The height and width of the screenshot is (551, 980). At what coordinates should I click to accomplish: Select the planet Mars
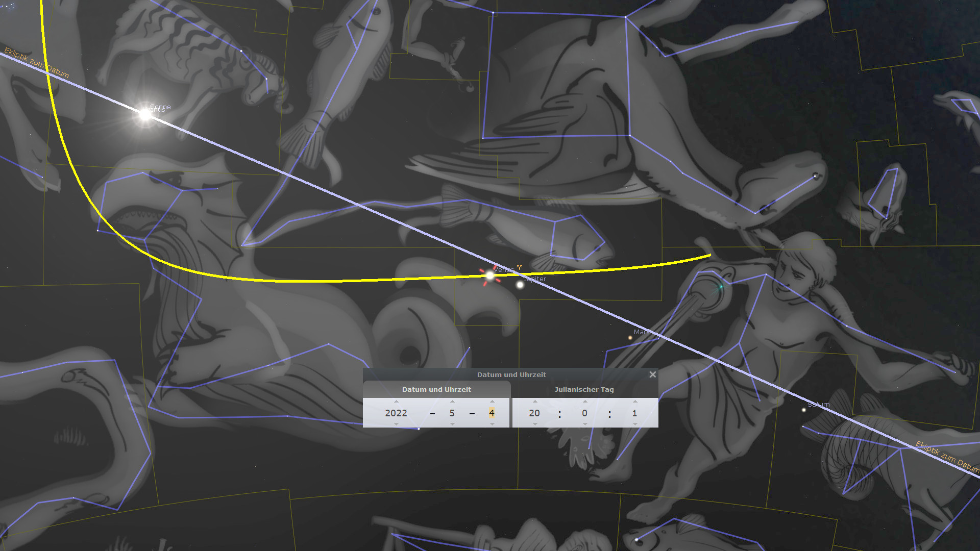click(x=630, y=337)
